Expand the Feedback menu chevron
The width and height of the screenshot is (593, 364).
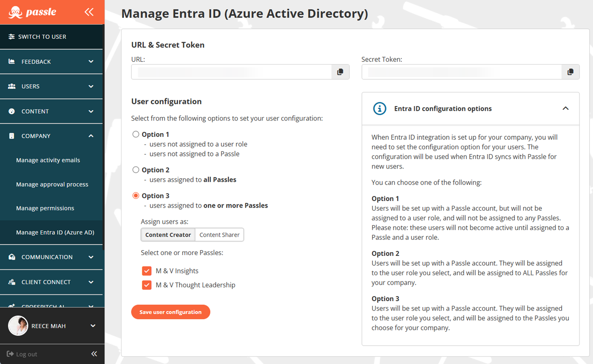[x=91, y=61]
